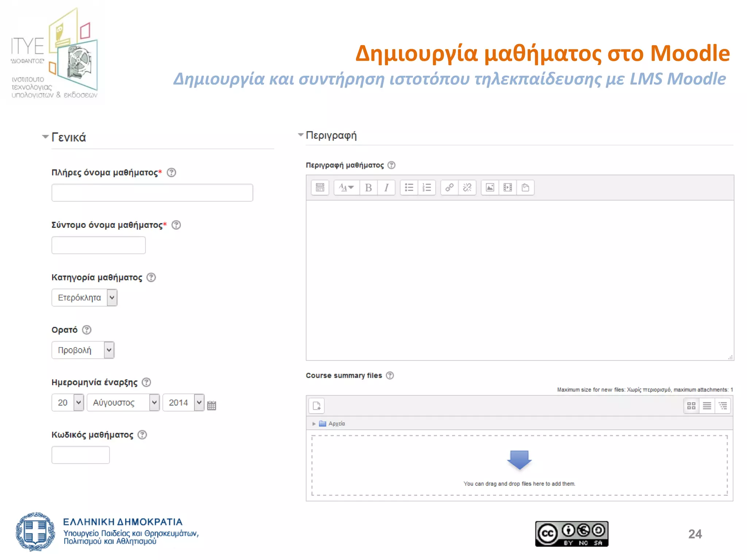Screen dimensions: 747x560
Task: Focus the short course name field
Action: pos(98,245)
